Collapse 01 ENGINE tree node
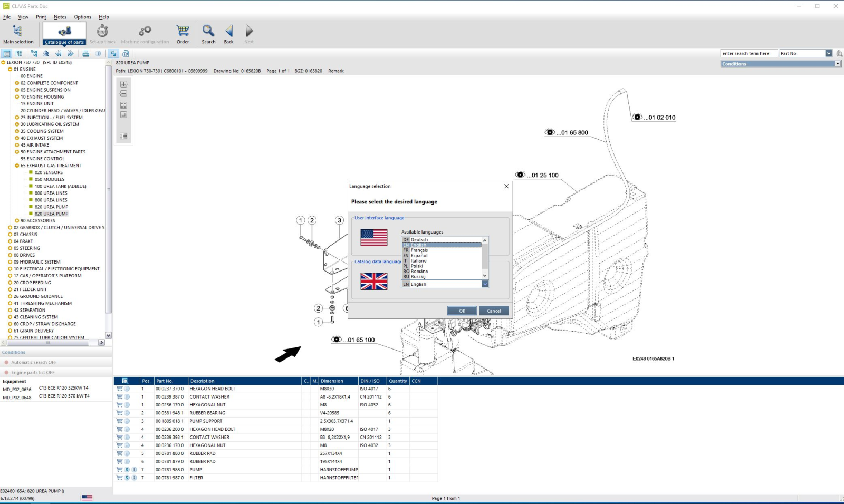Screen dimensions: 844x504 pos(10,69)
